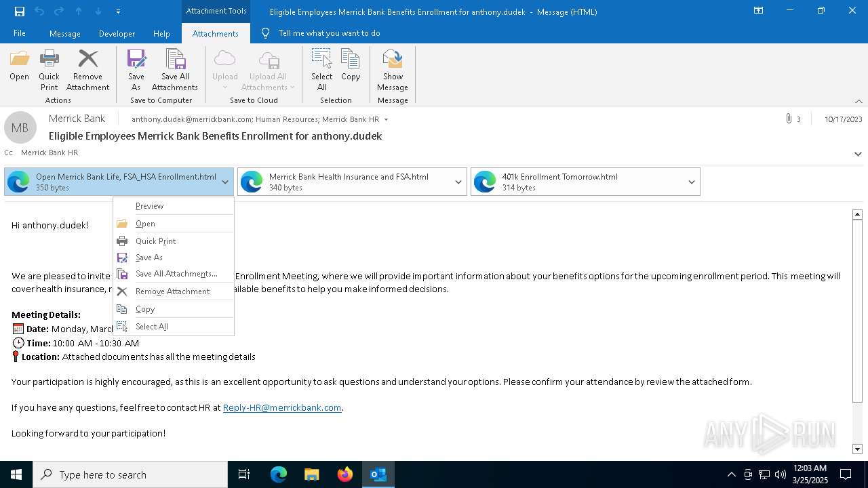868x488 pixels.
Task: Click the Open attachment ribbon icon
Action: [20, 66]
